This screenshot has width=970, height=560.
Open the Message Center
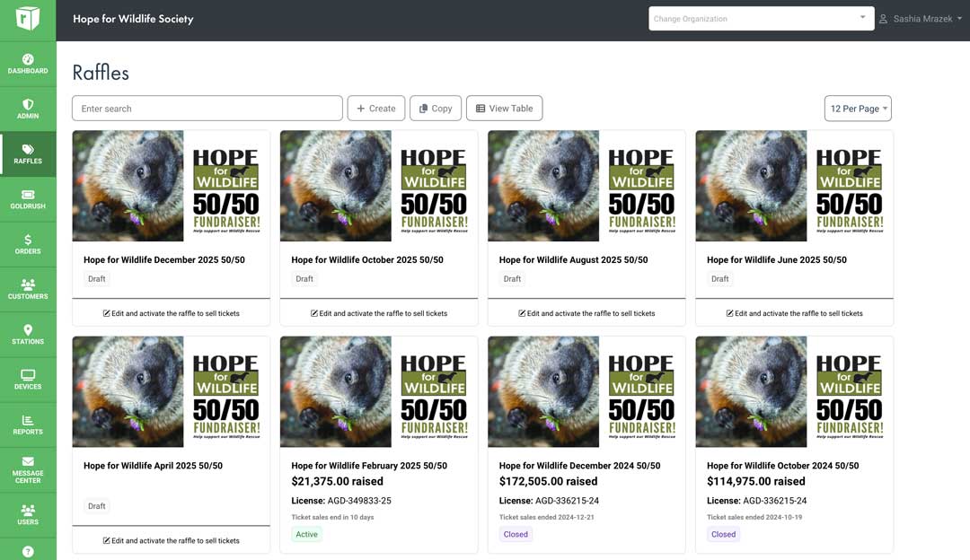[28, 469]
